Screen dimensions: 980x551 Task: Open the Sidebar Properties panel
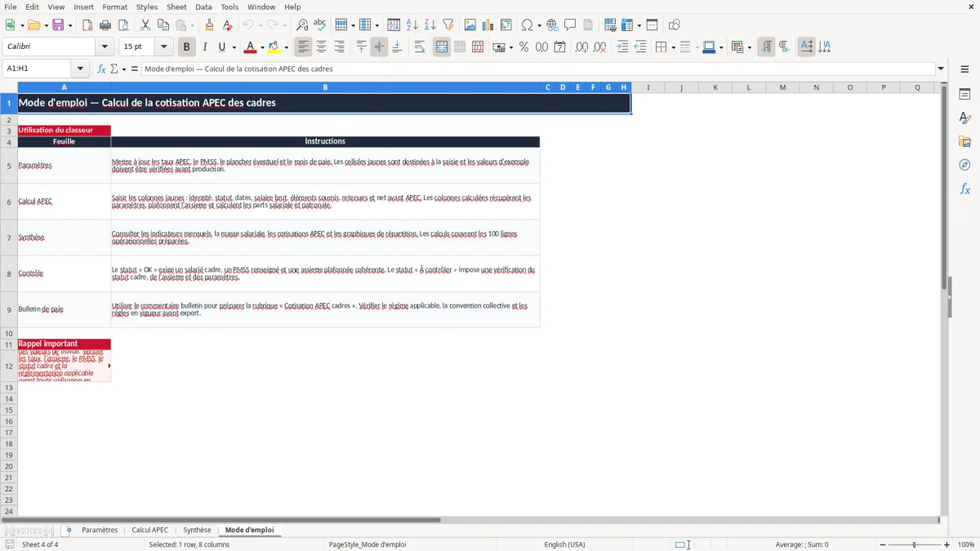[x=964, y=94]
